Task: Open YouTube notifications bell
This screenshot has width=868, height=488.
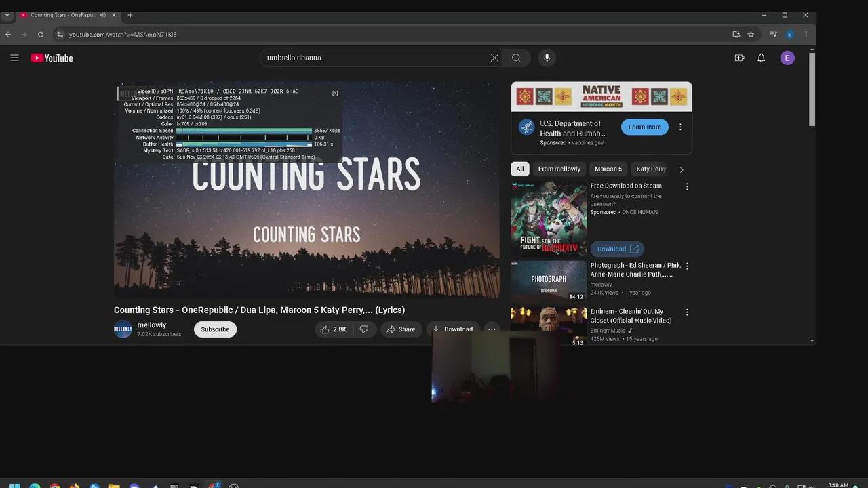Action: [x=761, y=58]
